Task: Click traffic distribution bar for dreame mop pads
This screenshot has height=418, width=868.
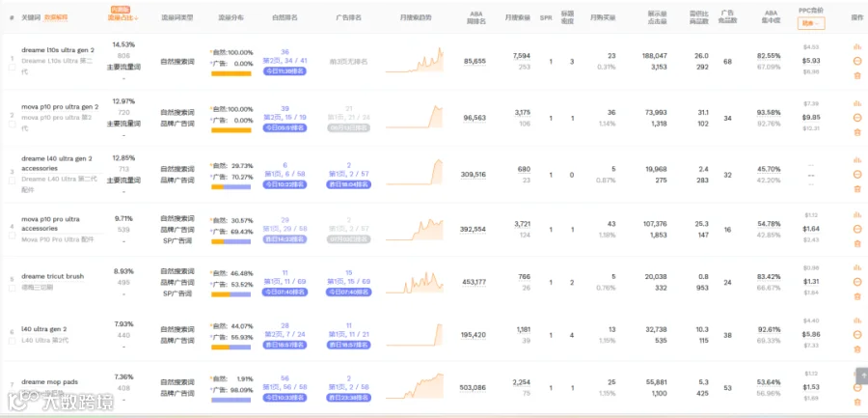Action: point(231,401)
